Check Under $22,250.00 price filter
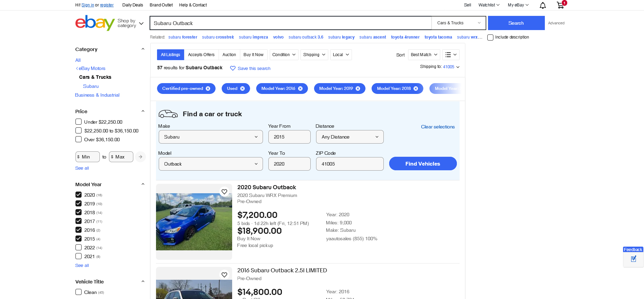 pos(79,122)
